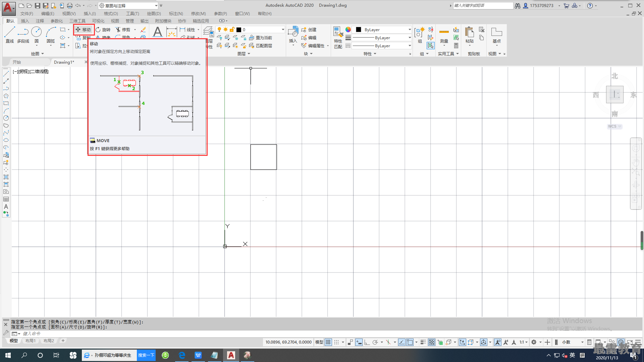Select the multiline Text tool in left toolbar
The width and height of the screenshot is (644, 362).
6,206
